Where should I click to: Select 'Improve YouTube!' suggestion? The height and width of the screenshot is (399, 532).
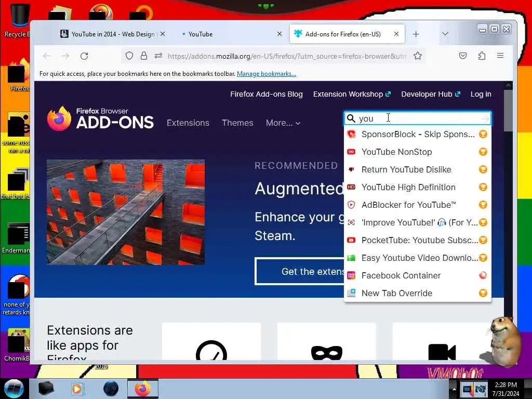(x=418, y=222)
